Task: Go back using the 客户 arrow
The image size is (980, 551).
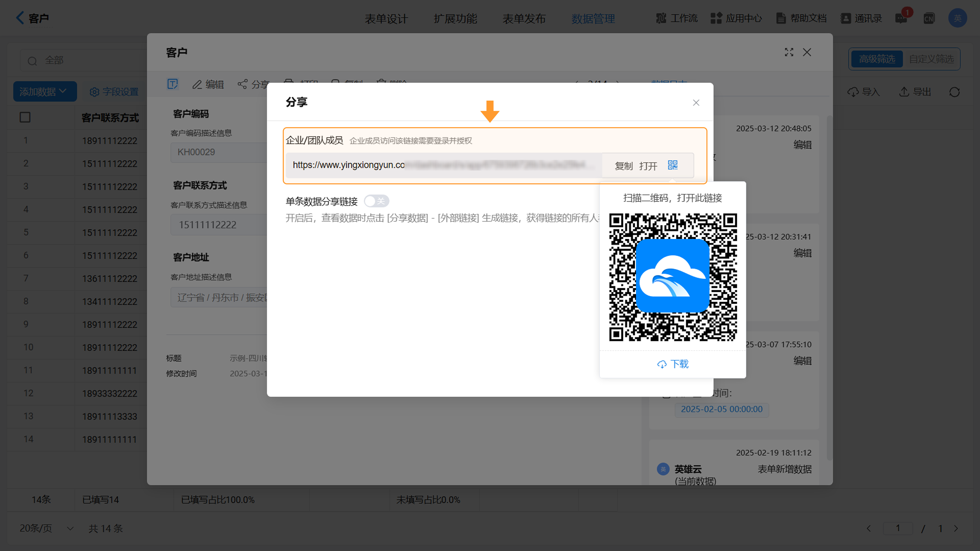Action: coord(19,18)
